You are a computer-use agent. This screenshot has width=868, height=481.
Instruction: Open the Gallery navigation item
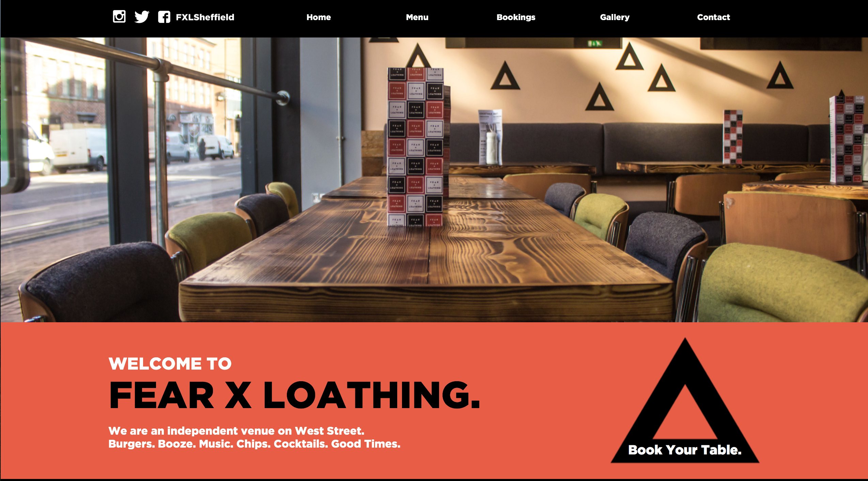tap(615, 17)
